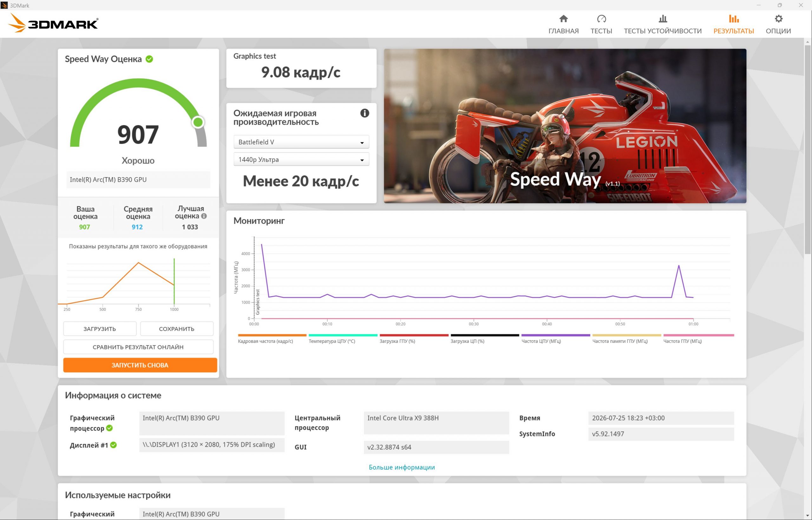Click Лучшая оценка value 1 033

click(x=190, y=227)
